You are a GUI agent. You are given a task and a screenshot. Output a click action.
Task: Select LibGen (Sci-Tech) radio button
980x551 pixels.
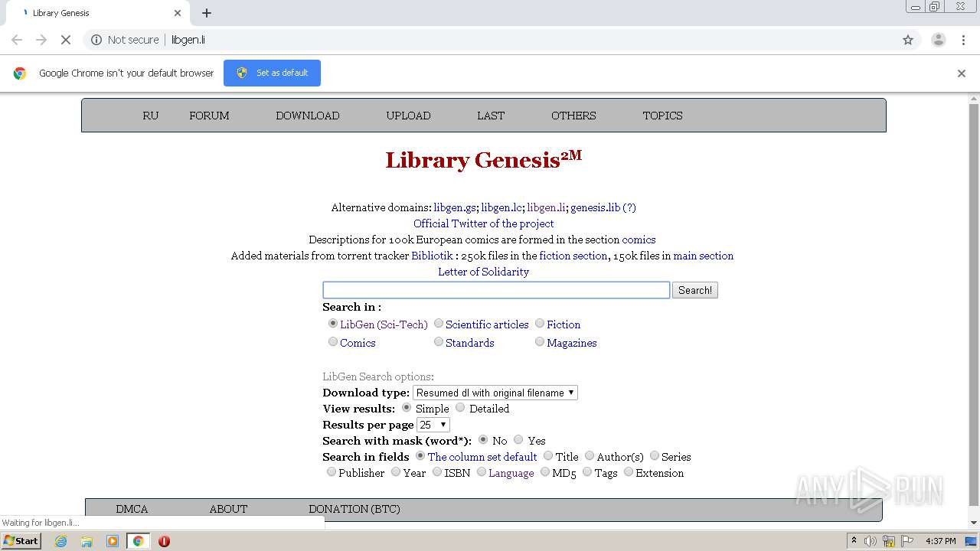(x=333, y=324)
